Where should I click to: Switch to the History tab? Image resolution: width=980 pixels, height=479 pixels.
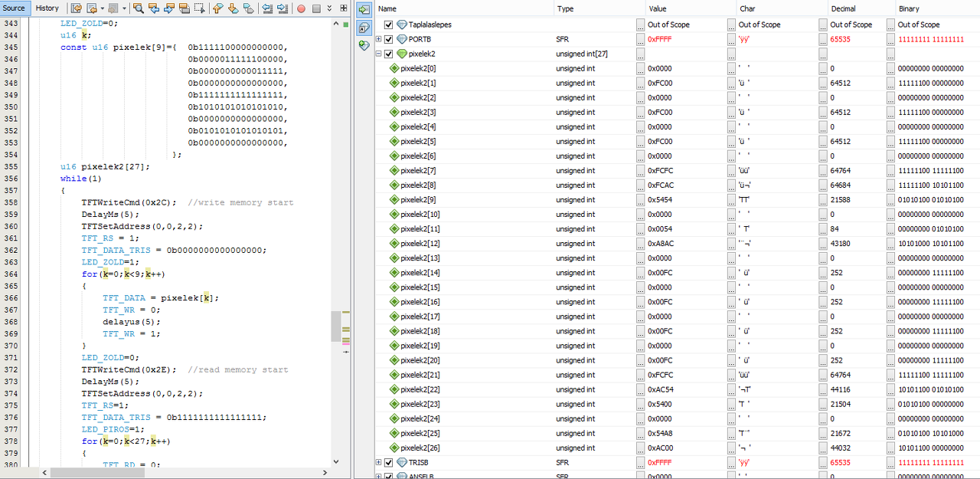click(x=47, y=8)
